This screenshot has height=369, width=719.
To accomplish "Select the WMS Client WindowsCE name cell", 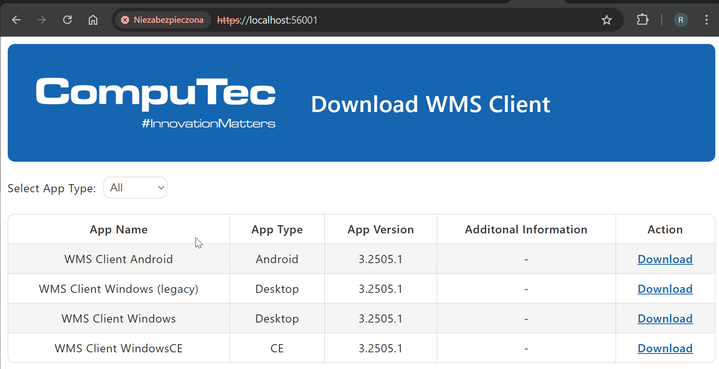I will 119,348.
